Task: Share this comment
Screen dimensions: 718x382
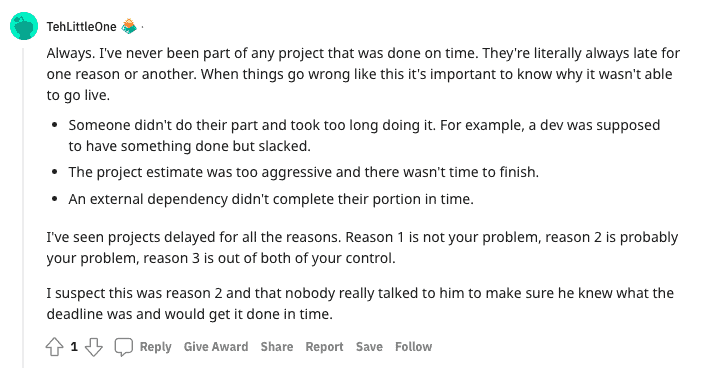Action: [x=277, y=347]
